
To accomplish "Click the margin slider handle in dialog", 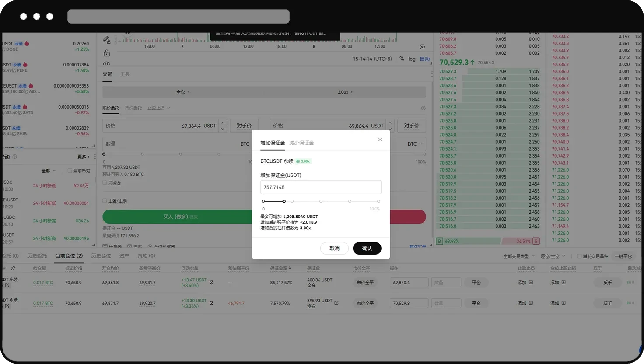I will tap(284, 201).
